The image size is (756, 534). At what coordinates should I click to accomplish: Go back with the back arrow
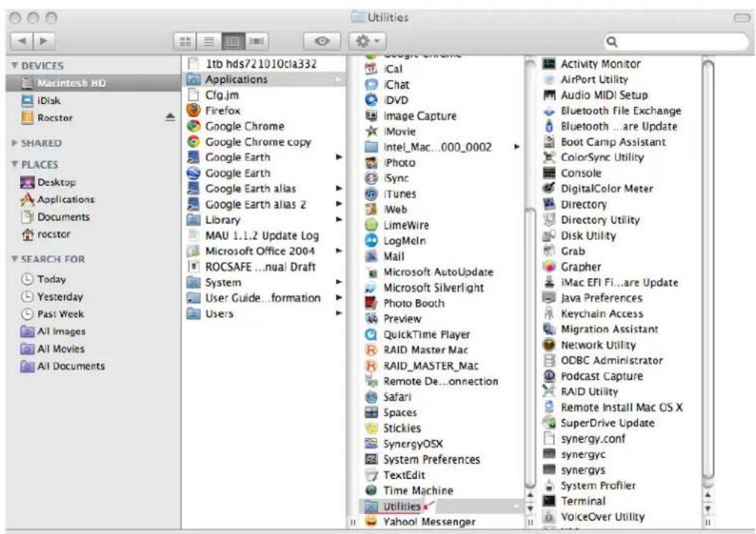(x=21, y=41)
